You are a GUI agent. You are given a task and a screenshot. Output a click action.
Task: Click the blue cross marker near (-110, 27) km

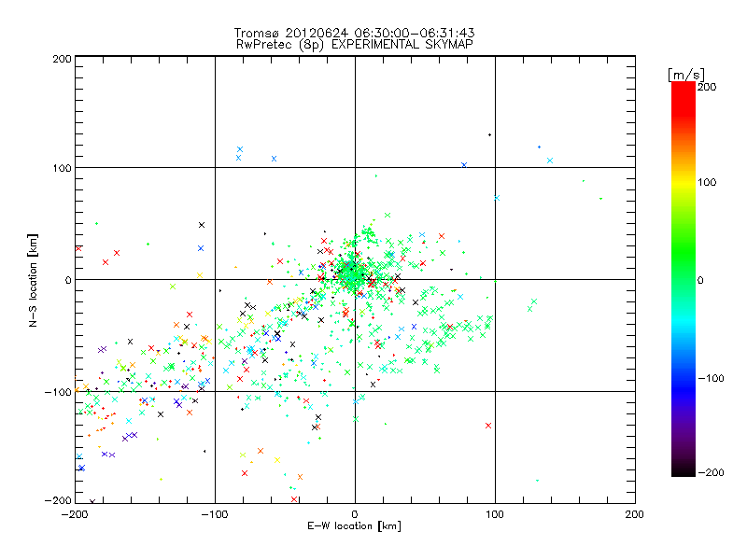[x=201, y=248]
